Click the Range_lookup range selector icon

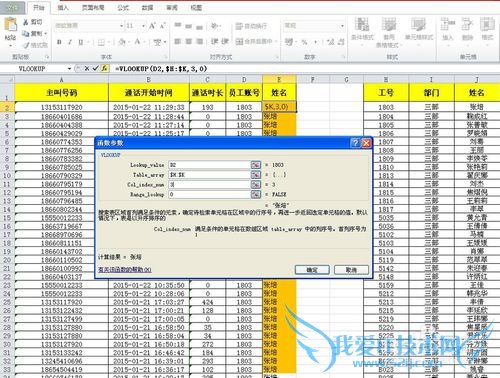tap(256, 194)
